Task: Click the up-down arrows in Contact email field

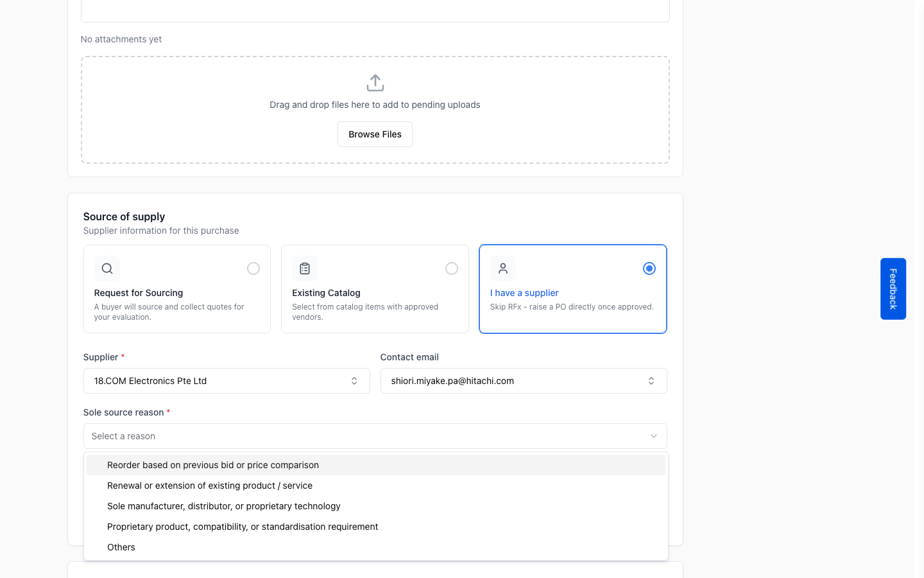Action: point(651,381)
